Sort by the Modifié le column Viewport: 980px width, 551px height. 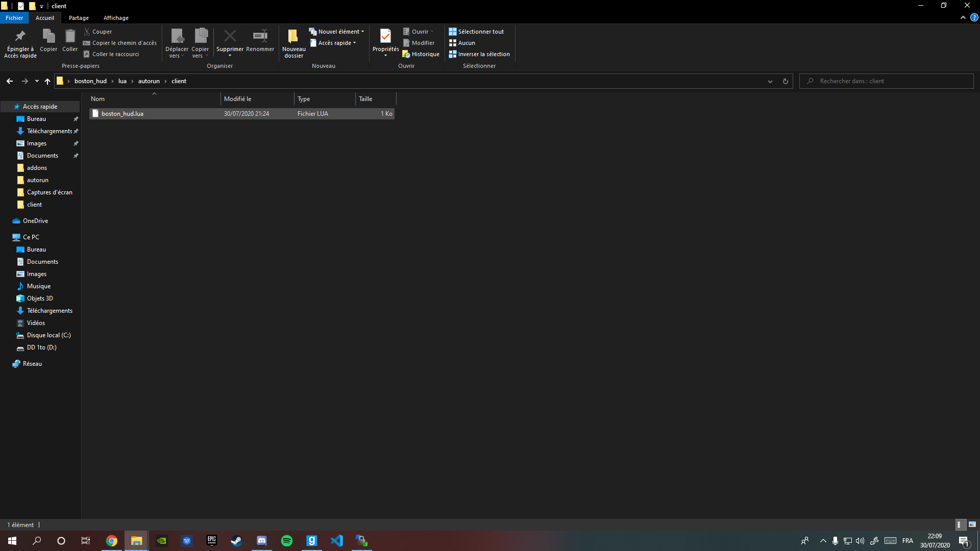[257, 99]
